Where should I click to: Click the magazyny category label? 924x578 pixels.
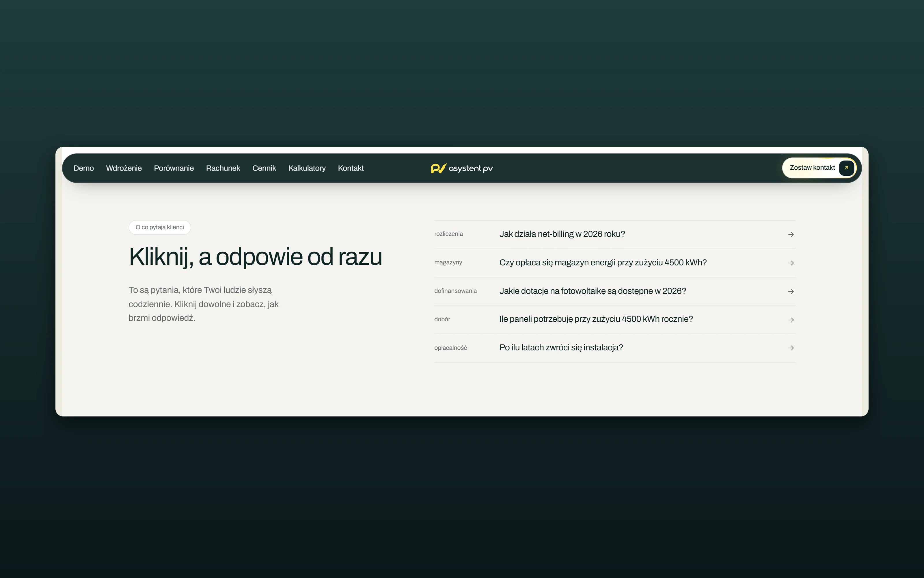[448, 263]
